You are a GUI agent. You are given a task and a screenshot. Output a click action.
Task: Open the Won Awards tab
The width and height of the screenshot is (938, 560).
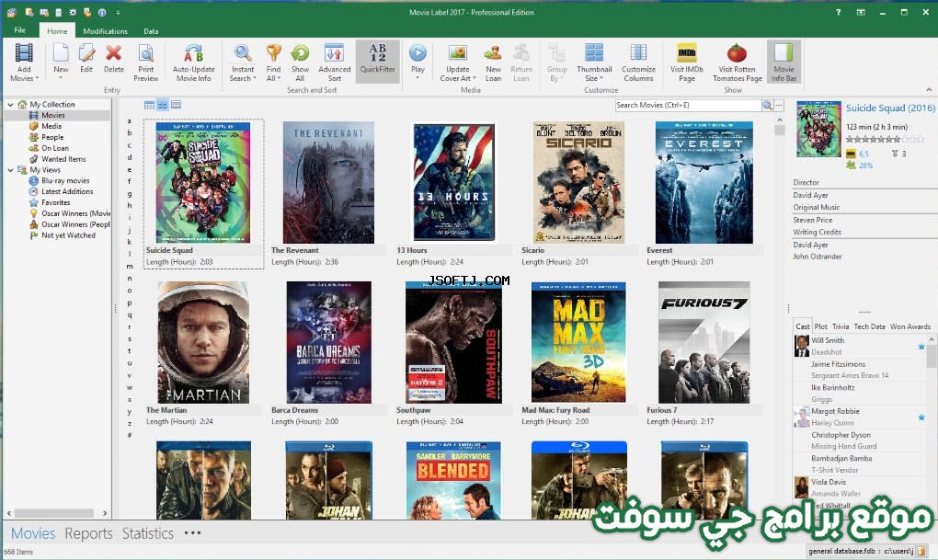pyautogui.click(x=909, y=326)
